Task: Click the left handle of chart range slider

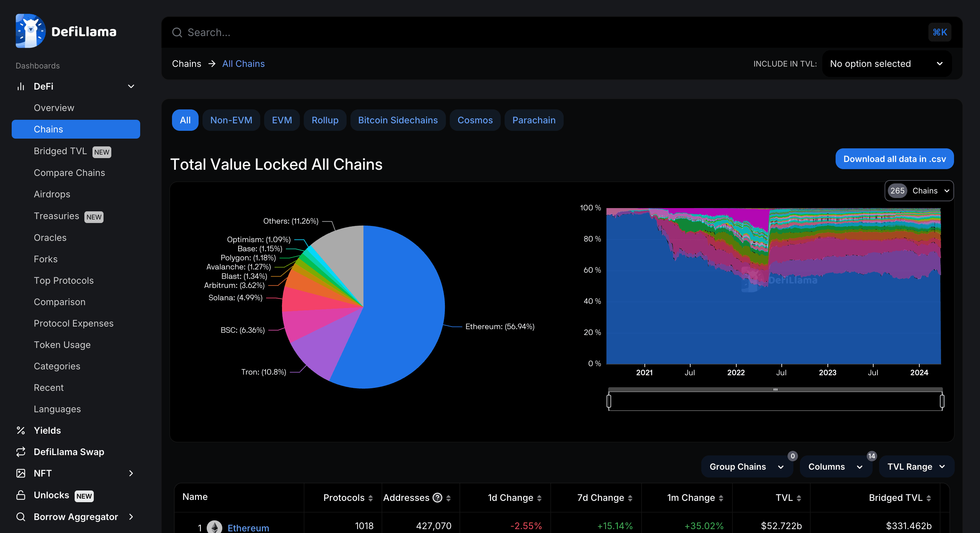Action: (x=609, y=401)
